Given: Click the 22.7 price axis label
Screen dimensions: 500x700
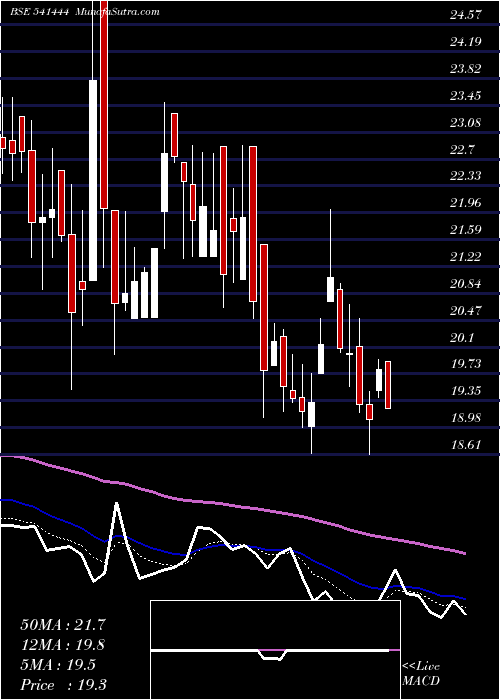Looking at the screenshot, I should [x=462, y=150].
